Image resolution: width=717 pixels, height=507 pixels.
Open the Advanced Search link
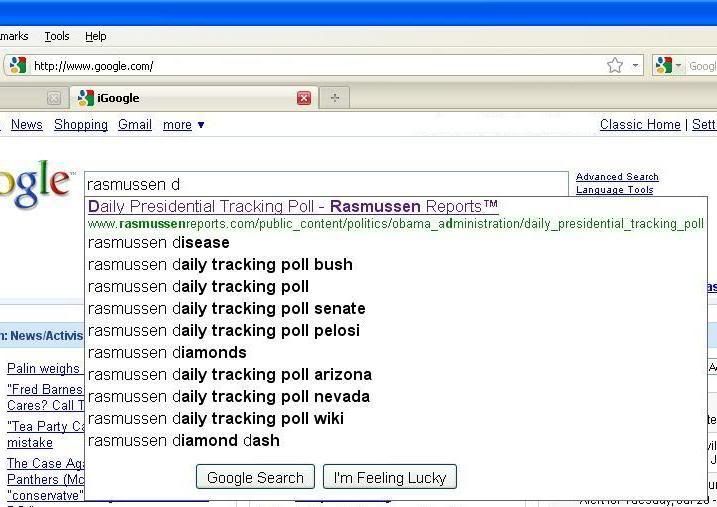[617, 176]
